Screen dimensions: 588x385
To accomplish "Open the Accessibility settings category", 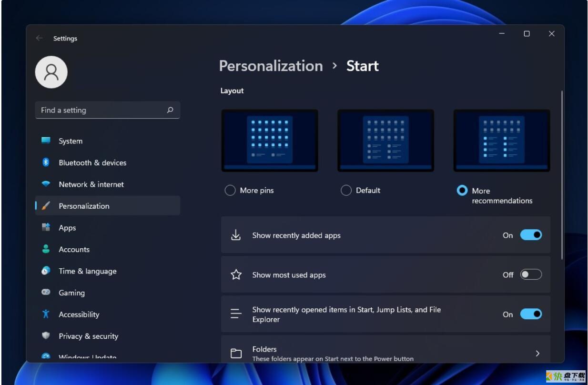I will tap(108, 314).
